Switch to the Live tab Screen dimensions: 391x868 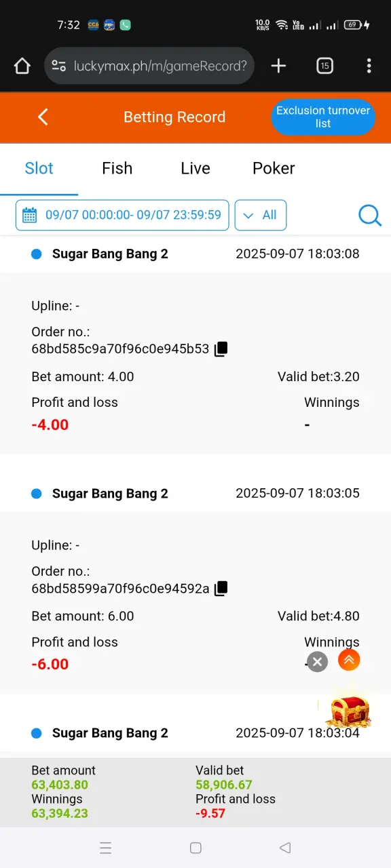[195, 168]
